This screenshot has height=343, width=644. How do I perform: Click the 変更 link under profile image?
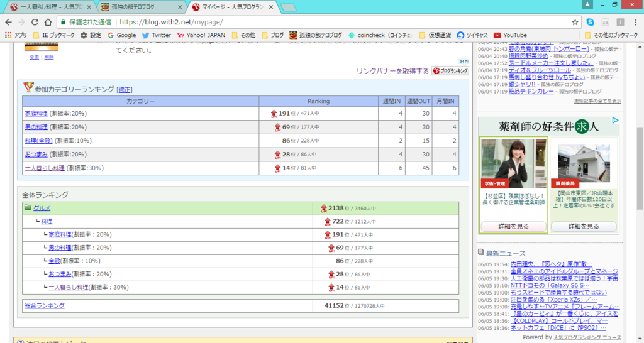[x=34, y=57]
